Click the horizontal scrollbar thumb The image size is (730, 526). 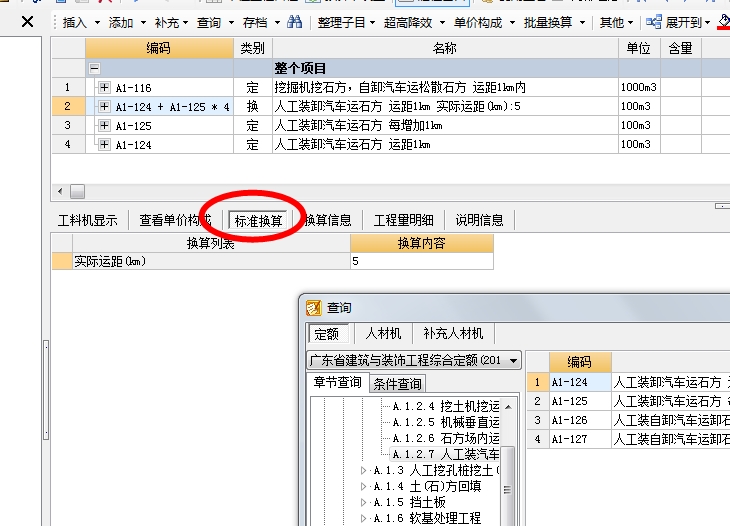click(x=77, y=191)
